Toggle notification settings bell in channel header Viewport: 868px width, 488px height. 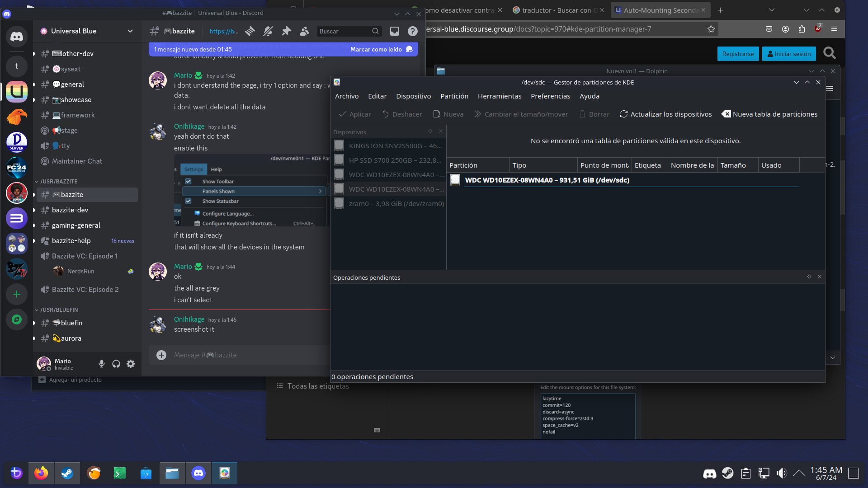[268, 31]
